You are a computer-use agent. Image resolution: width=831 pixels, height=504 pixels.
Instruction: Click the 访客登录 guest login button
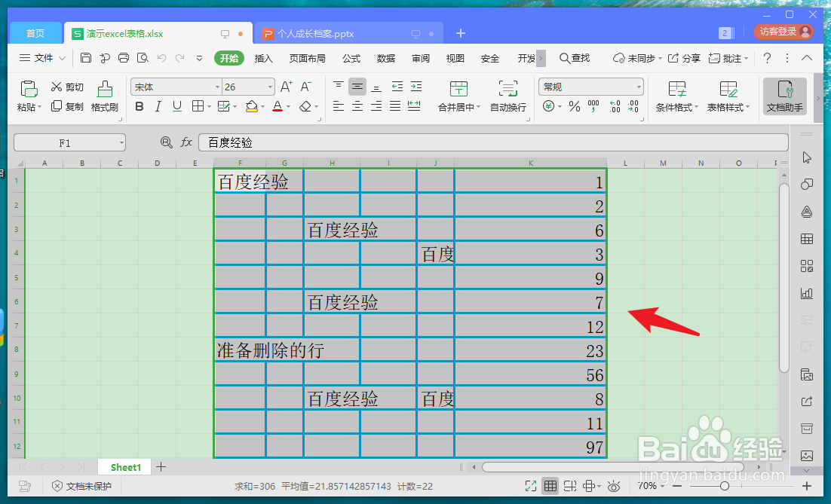coord(783,32)
